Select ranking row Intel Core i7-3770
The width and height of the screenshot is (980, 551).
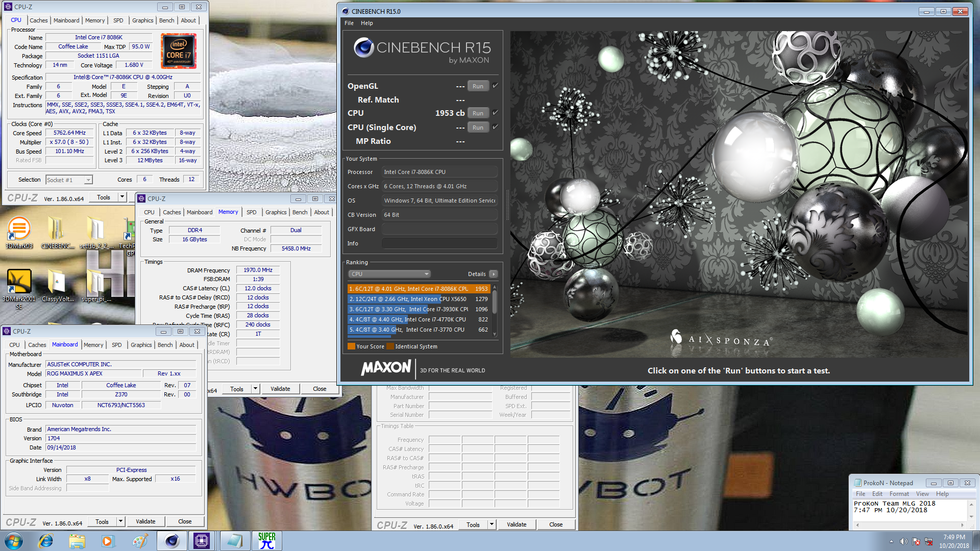click(419, 330)
